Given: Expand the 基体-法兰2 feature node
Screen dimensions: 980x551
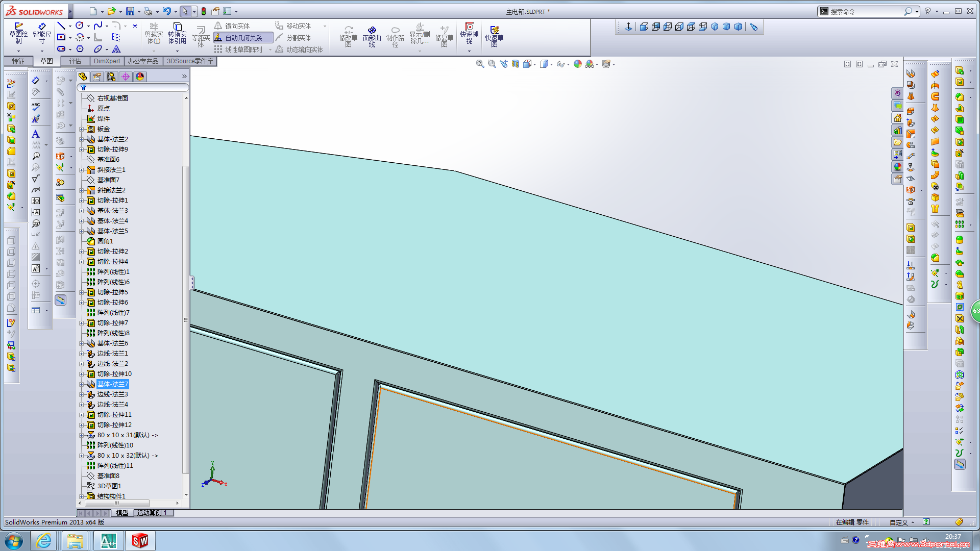Looking at the screenshot, I should [81, 139].
